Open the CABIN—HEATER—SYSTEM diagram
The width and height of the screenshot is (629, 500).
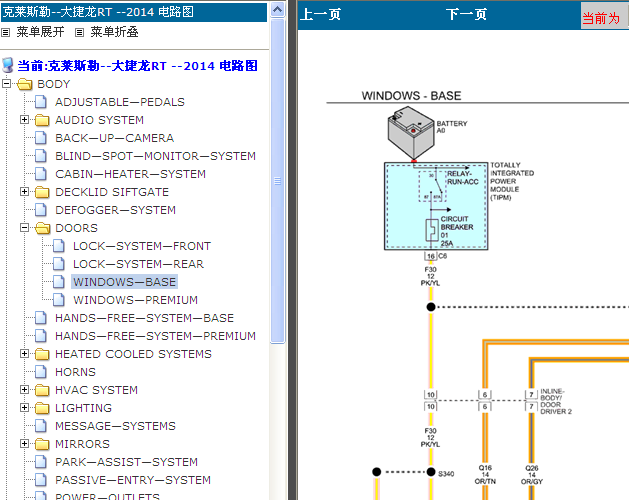[130, 174]
